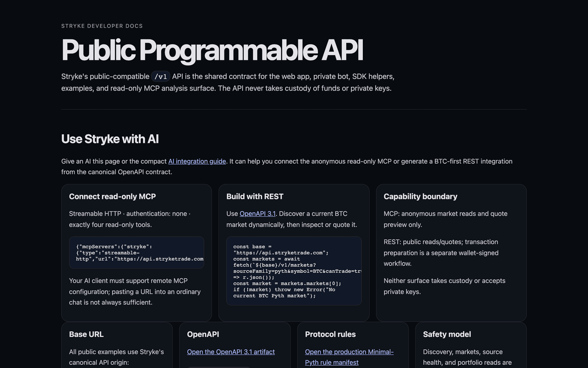Click the 'MCP: anonymous market reads' paragraph
Image resolution: width=588 pixels, height=368 pixels.
point(445,219)
